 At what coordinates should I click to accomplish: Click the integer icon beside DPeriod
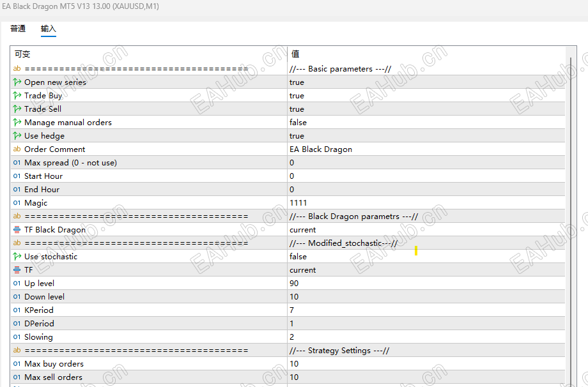click(x=17, y=323)
